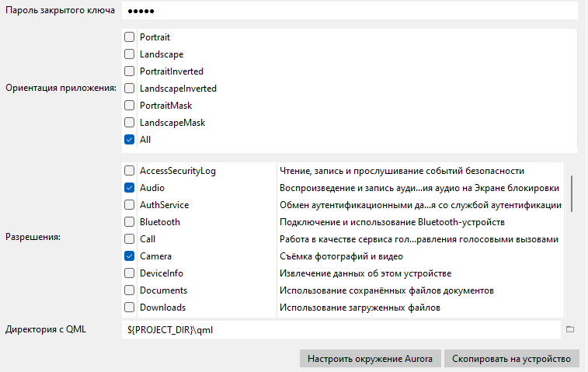Viewport: 588px width, 372px height.
Task: Tick the PortraitInverted checkbox
Action: click(x=129, y=71)
